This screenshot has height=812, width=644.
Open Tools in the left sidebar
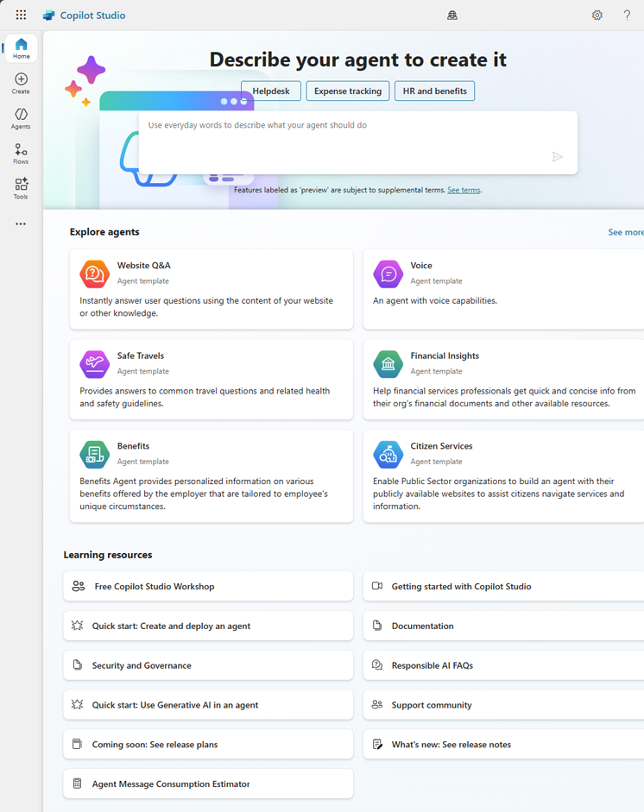(x=21, y=189)
